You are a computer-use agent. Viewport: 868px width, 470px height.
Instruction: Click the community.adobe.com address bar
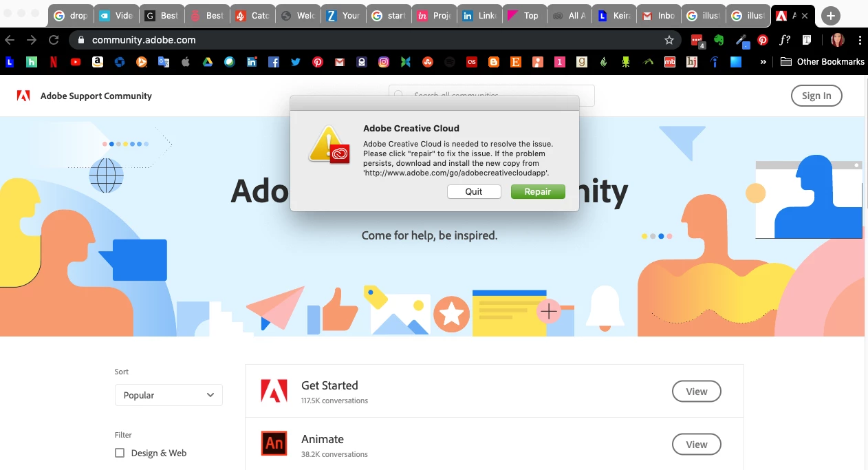[375, 40]
